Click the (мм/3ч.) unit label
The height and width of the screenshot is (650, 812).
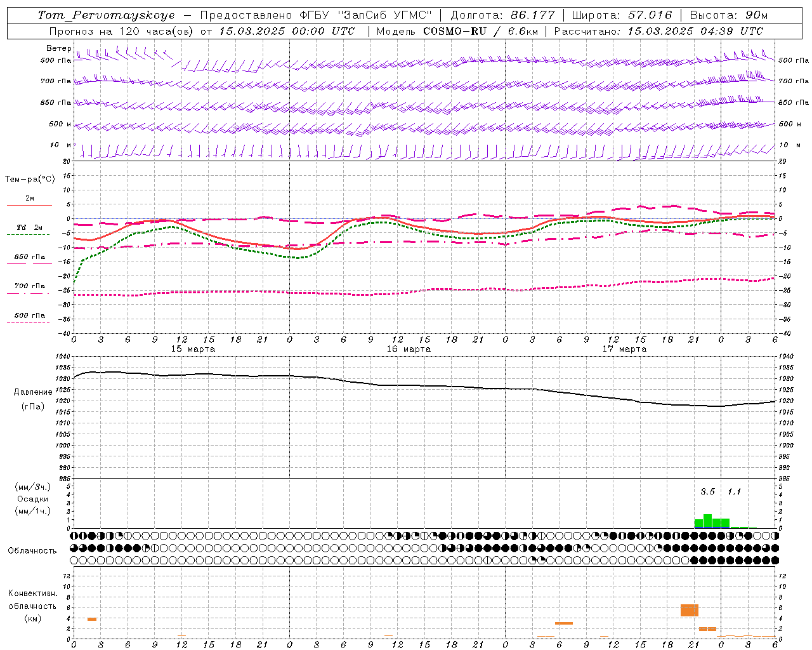pyautogui.click(x=33, y=487)
